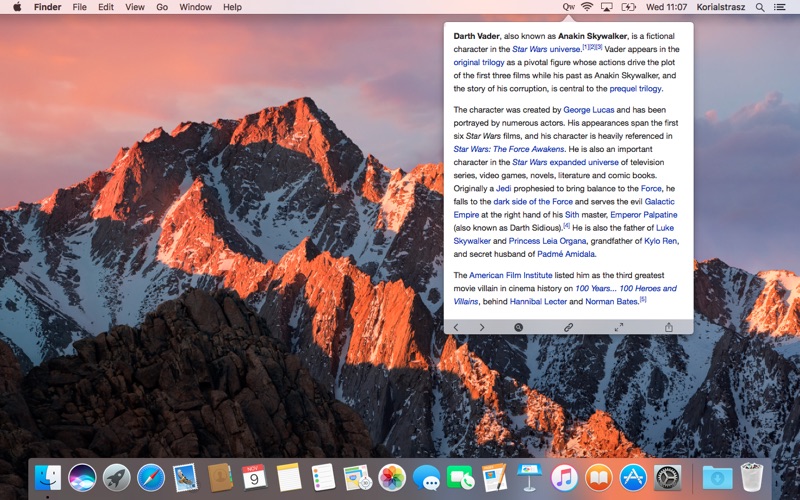Open Reminders in the Dock
This screenshot has height=500, width=800.
coord(323,478)
